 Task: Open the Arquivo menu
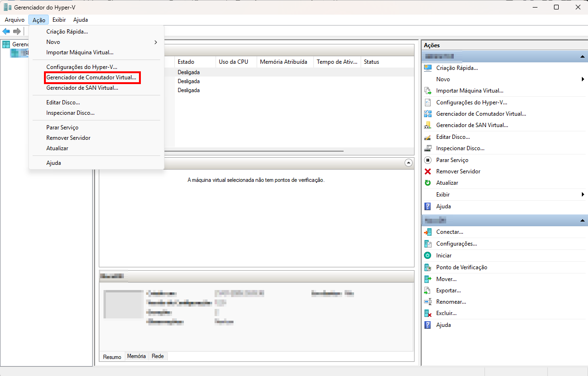(x=14, y=20)
